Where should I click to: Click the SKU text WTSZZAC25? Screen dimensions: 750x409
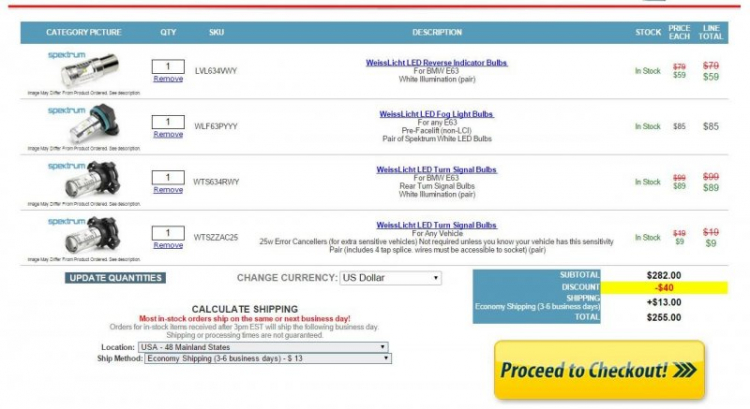tap(216, 237)
